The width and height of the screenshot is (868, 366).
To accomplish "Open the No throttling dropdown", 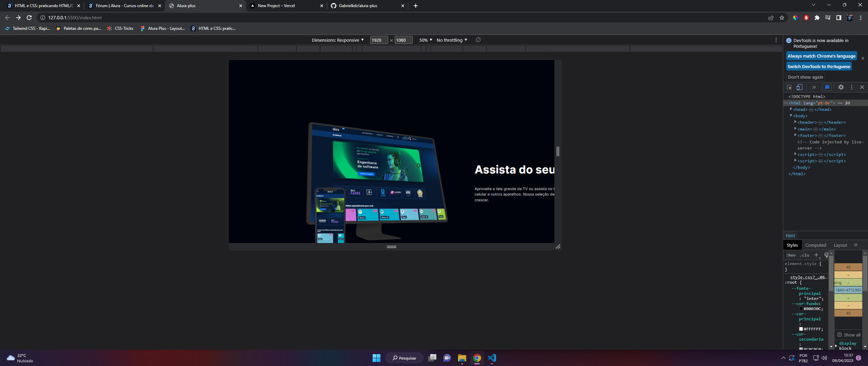I will tap(452, 40).
